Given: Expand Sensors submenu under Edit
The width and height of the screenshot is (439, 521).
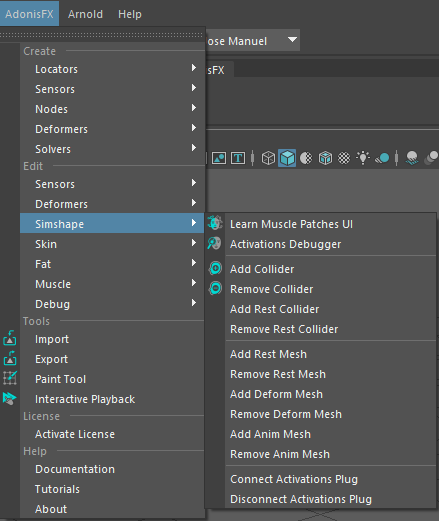Looking at the screenshot, I should tap(112, 184).
